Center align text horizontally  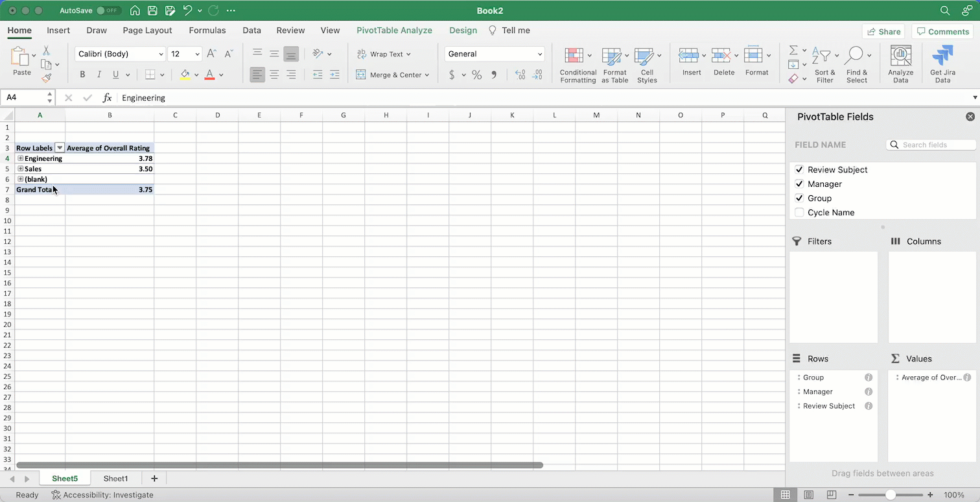point(274,75)
